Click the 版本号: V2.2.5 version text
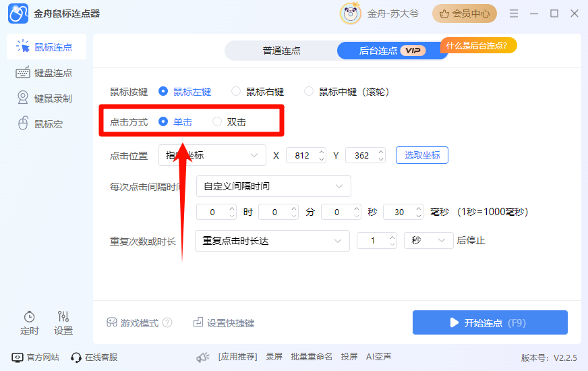Viewport: 588px width, 371px height. click(x=549, y=358)
